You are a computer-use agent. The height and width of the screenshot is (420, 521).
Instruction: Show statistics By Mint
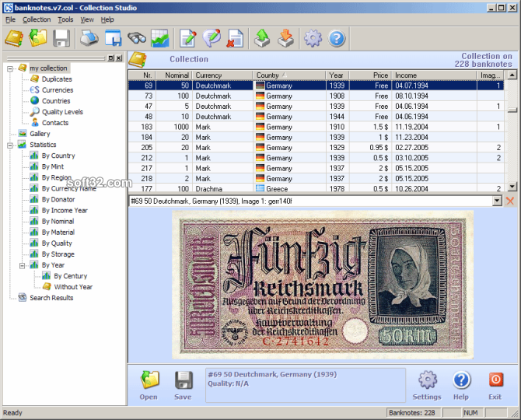(x=53, y=166)
